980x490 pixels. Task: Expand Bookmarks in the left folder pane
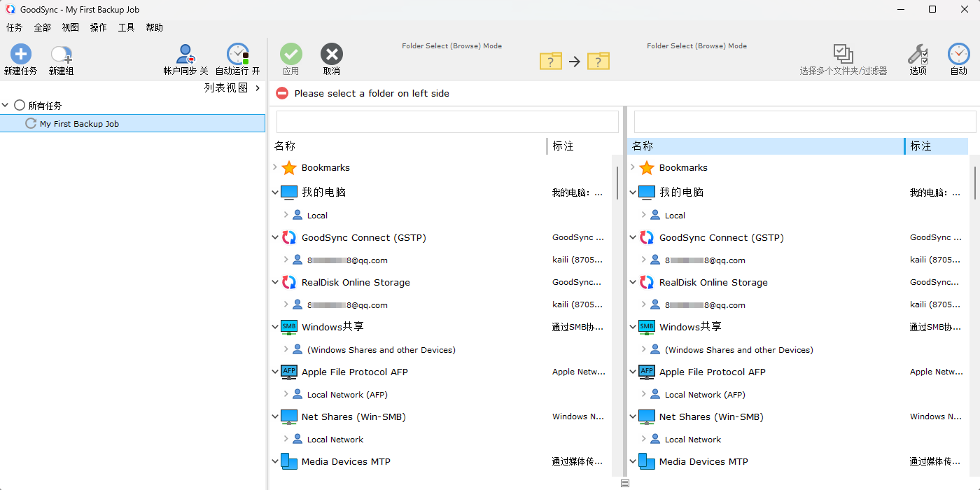(x=275, y=167)
